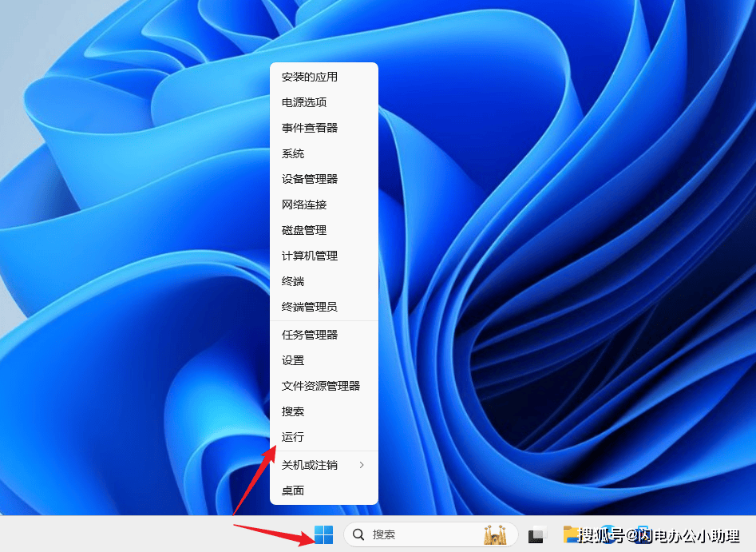Screen dimensions: 756x552
Task: Open the Task View taskbar icon
Action: click(x=538, y=534)
